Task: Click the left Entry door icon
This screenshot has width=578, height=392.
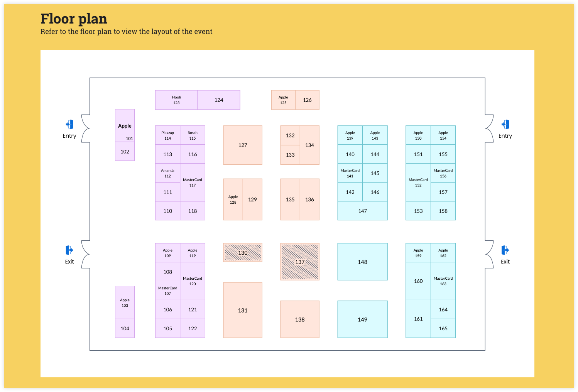Action: [x=69, y=124]
